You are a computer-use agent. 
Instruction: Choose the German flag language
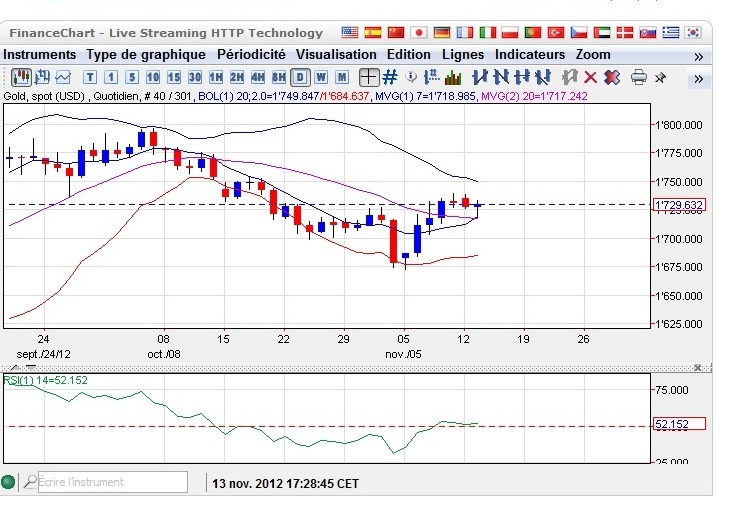(x=442, y=33)
